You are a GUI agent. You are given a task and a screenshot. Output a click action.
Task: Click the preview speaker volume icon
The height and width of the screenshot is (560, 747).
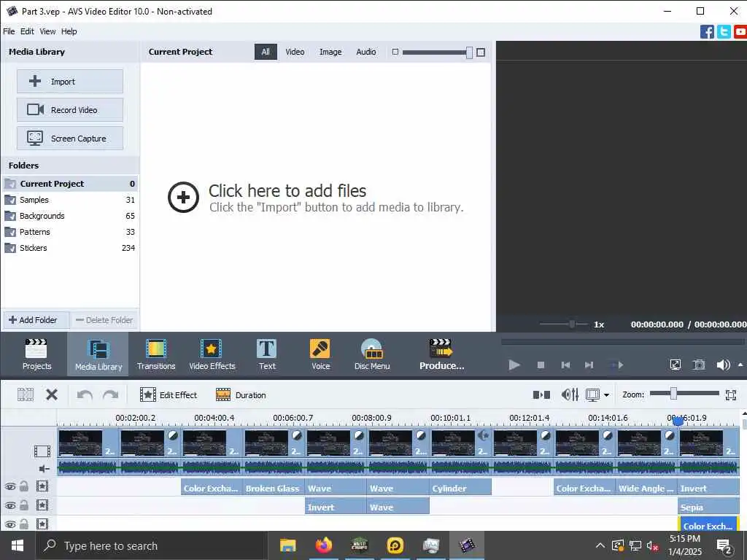click(x=723, y=365)
